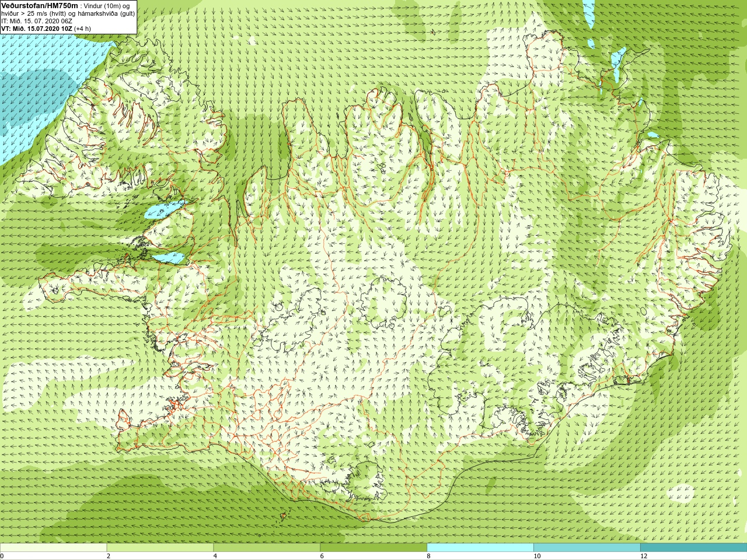Click the "VT: Mið. 15.07.2020 10Z" line

point(36,29)
